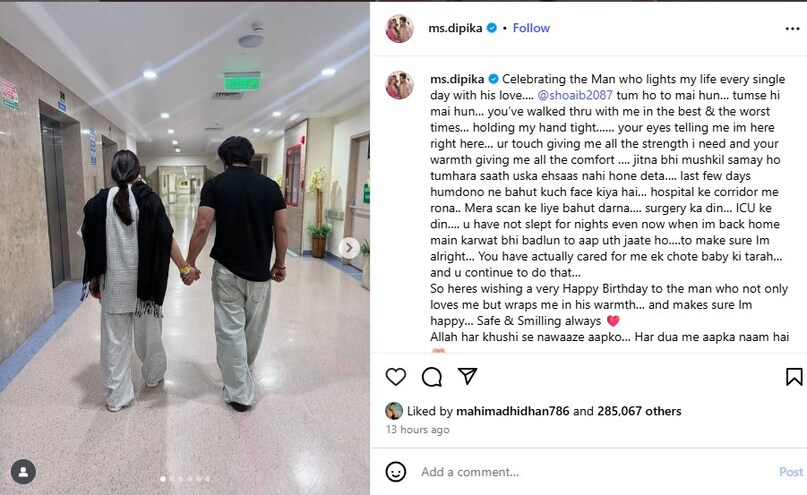807x495 pixels.
Task: Select the second carousel dot indicator
Action: tap(172, 479)
